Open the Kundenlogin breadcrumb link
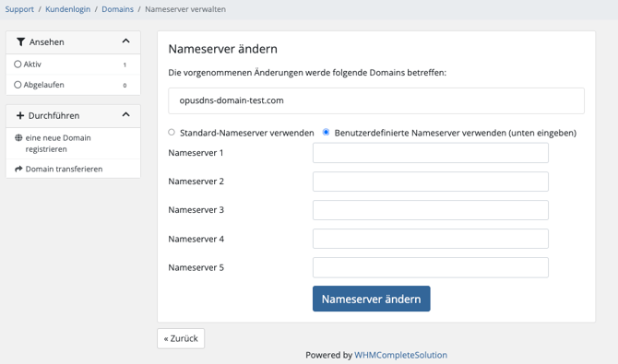Screen dimensions: 618x364 (x=67, y=9)
